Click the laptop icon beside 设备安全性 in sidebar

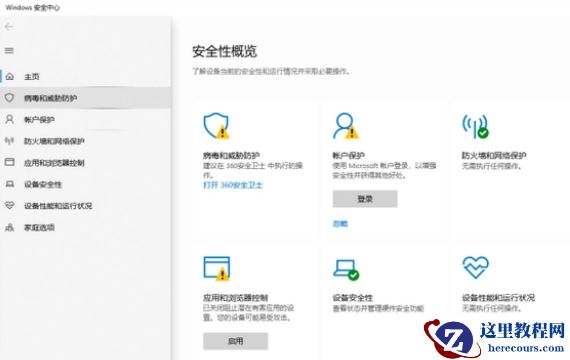click(x=9, y=184)
